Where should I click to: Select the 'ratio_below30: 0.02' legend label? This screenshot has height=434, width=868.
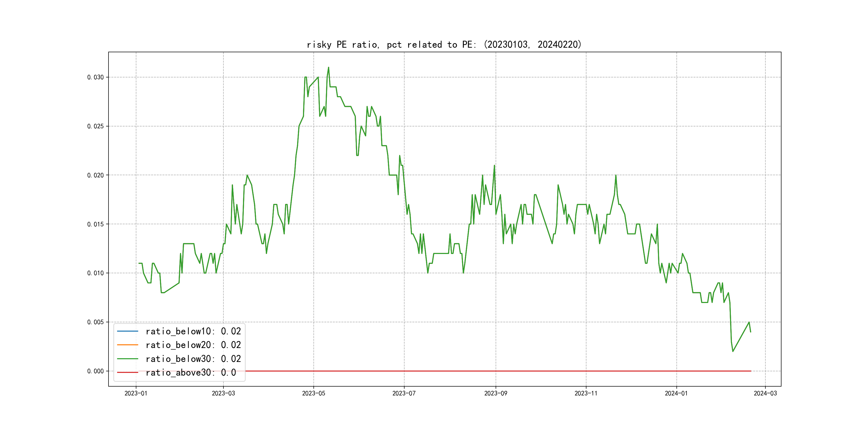click(193, 358)
